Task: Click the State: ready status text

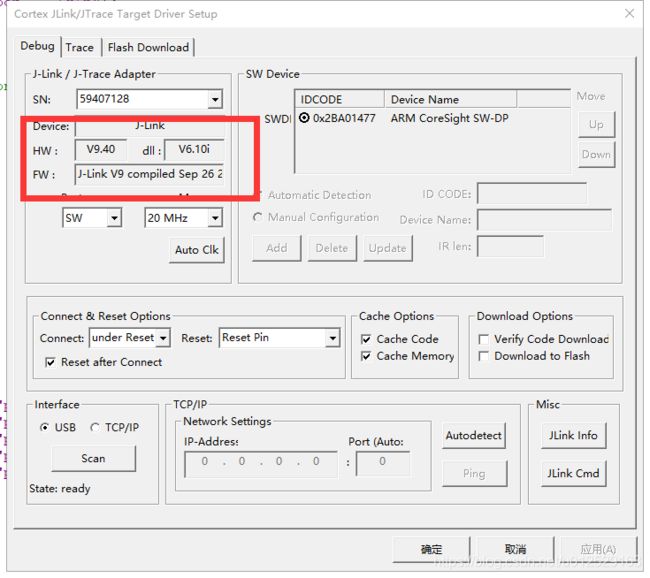Action: tap(60, 489)
